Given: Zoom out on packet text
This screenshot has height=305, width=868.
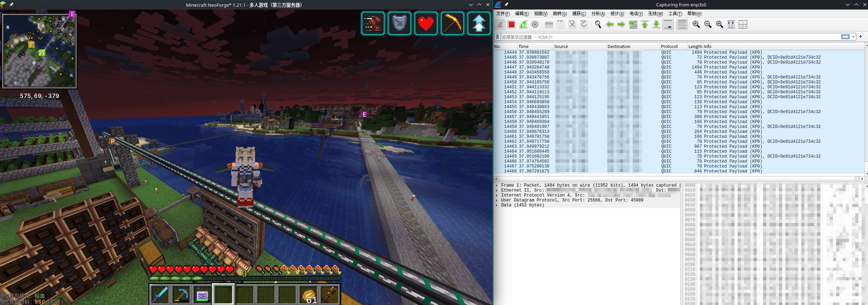Looking at the screenshot, I should pos(708,24).
